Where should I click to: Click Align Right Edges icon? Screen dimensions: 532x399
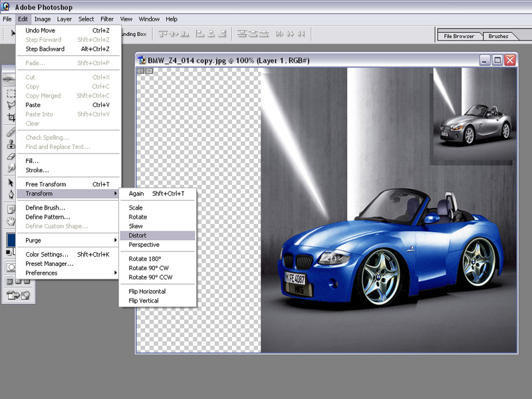pyautogui.click(x=222, y=34)
